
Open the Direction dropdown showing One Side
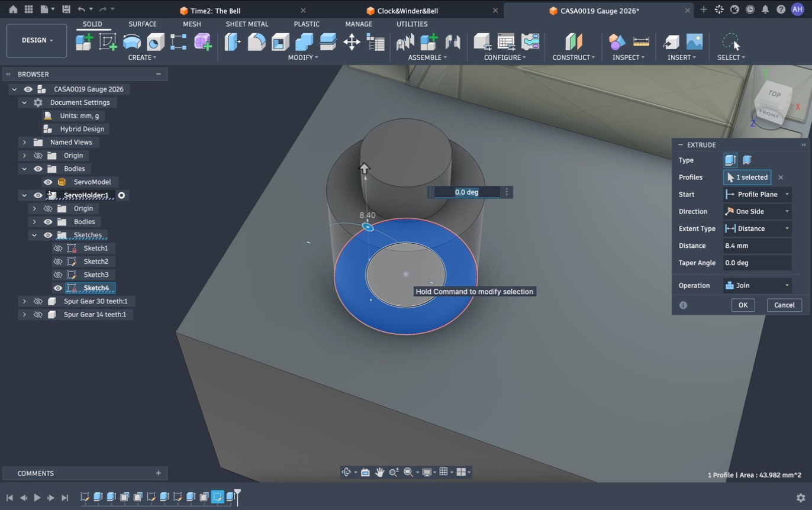pos(758,212)
